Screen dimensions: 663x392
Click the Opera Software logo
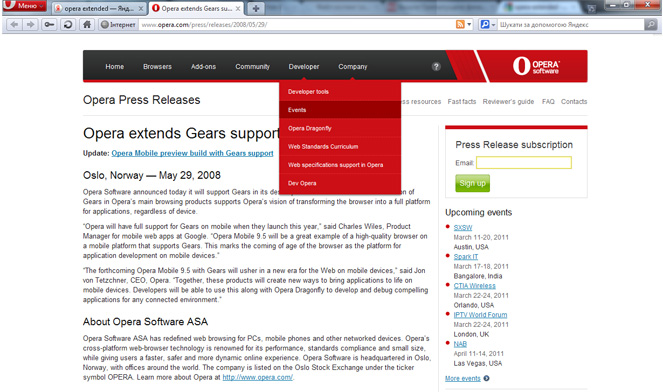[536, 66]
